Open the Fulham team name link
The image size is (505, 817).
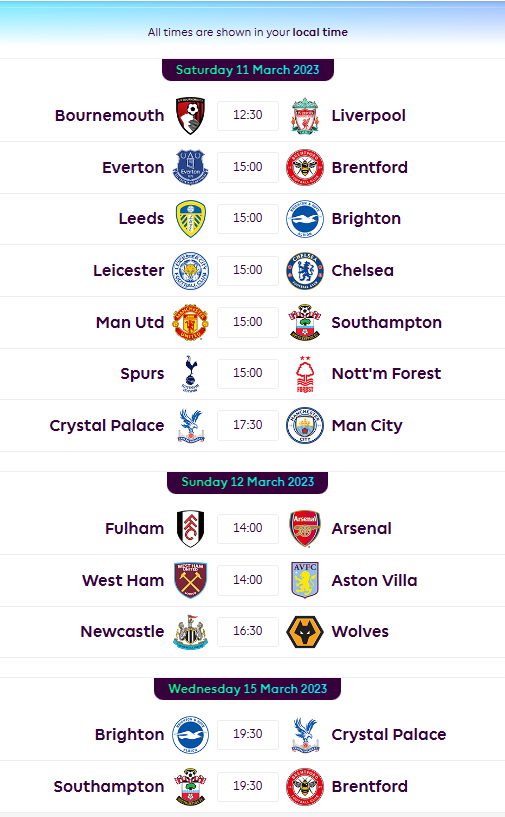(x=134, y=528)
